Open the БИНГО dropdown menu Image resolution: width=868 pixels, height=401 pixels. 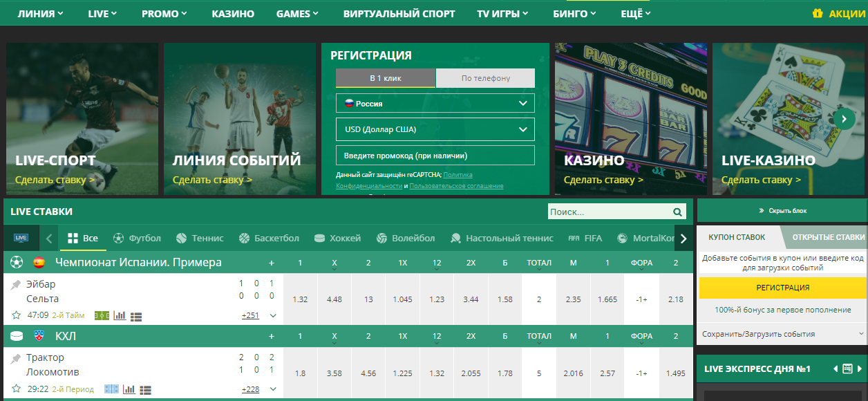click(576, 13)
